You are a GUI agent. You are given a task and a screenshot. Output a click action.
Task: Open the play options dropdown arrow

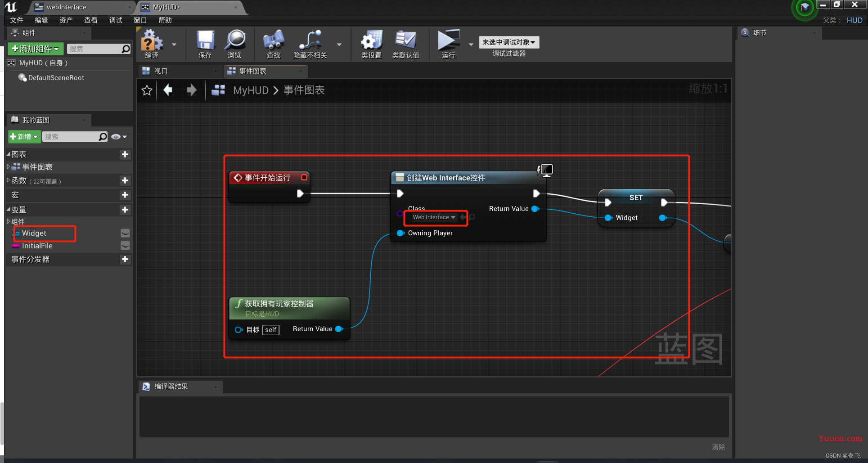(x=471, y=45)
